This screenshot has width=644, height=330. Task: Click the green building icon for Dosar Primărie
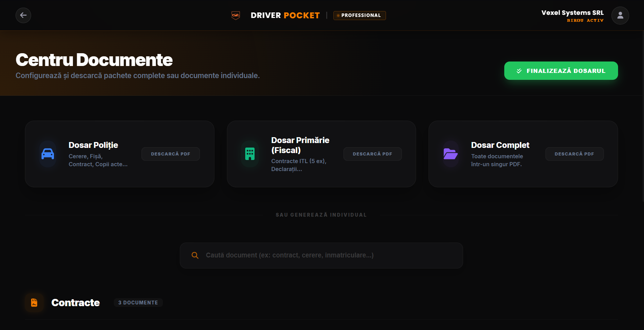click(x=250, y=154)
